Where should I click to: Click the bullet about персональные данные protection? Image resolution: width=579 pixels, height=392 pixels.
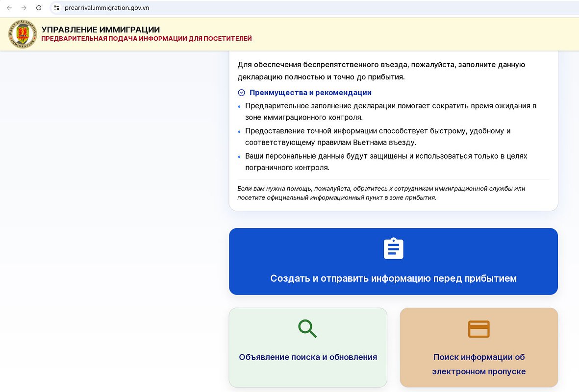point(386,162)
